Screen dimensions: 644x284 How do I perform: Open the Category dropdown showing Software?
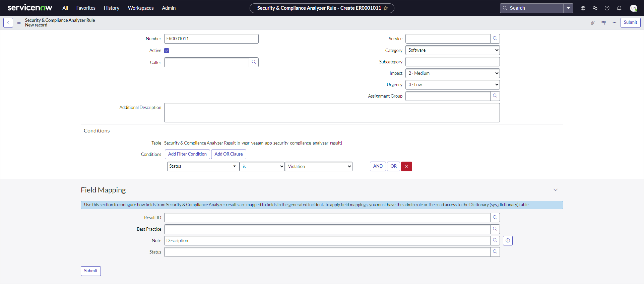pyautogui.click(x=453, y=50)
